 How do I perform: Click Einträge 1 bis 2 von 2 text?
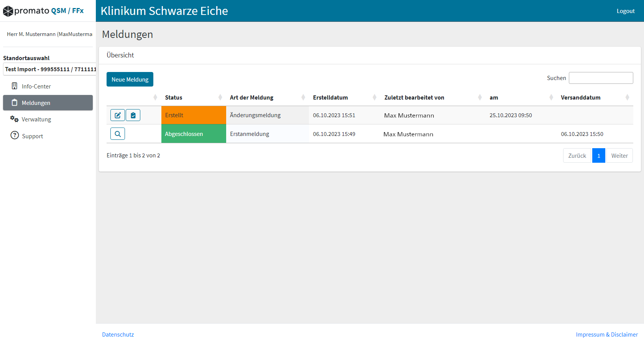(x=133, y=155)
